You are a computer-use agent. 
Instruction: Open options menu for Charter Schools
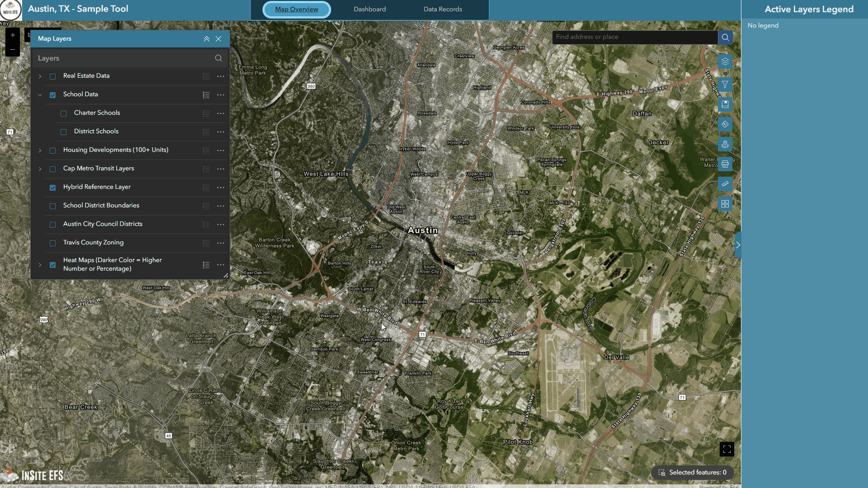[221, 113]
